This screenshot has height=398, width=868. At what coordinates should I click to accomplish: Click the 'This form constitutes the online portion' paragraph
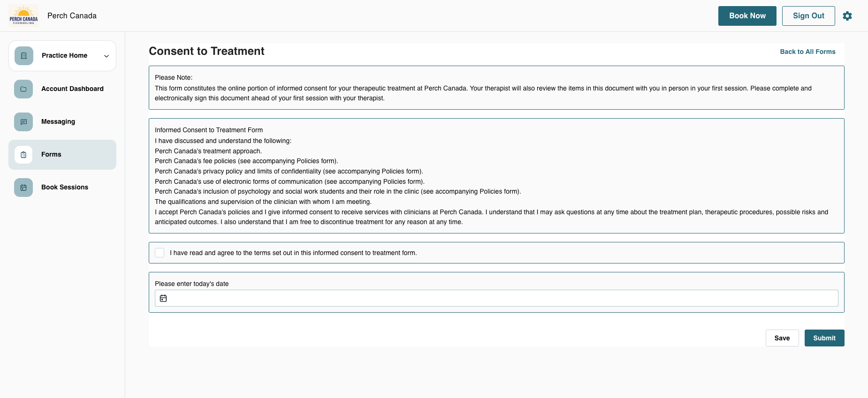(483, 93)
